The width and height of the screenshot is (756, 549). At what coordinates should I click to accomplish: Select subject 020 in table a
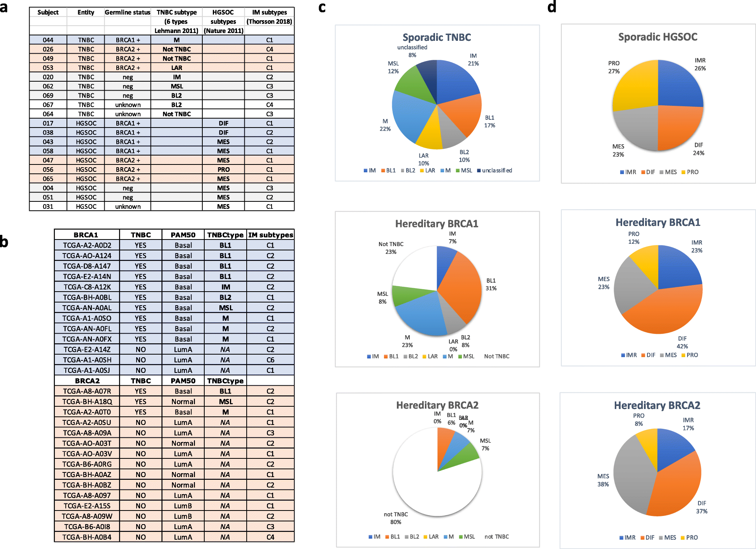(48, 77)
